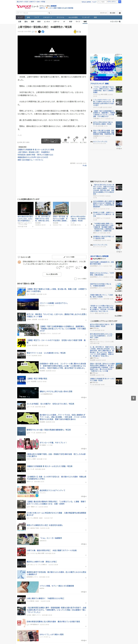Select the スポーツ category
The image size is (138, 644).
56,21
